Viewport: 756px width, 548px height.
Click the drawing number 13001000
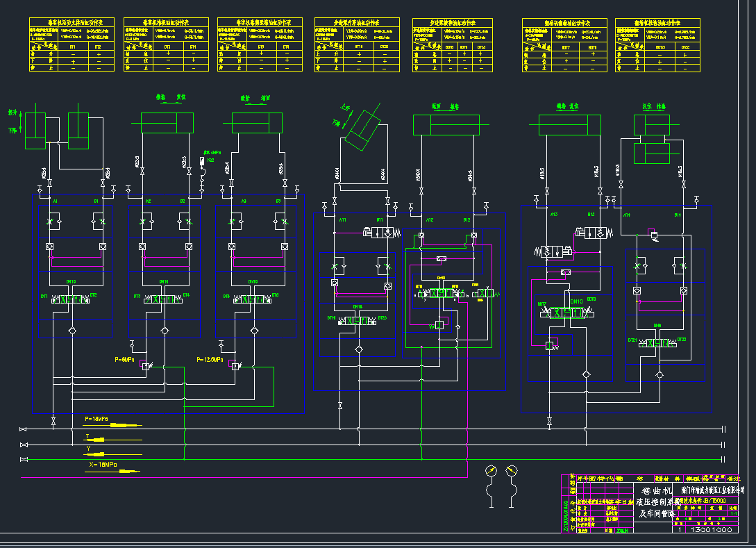[x=703, y=529]
